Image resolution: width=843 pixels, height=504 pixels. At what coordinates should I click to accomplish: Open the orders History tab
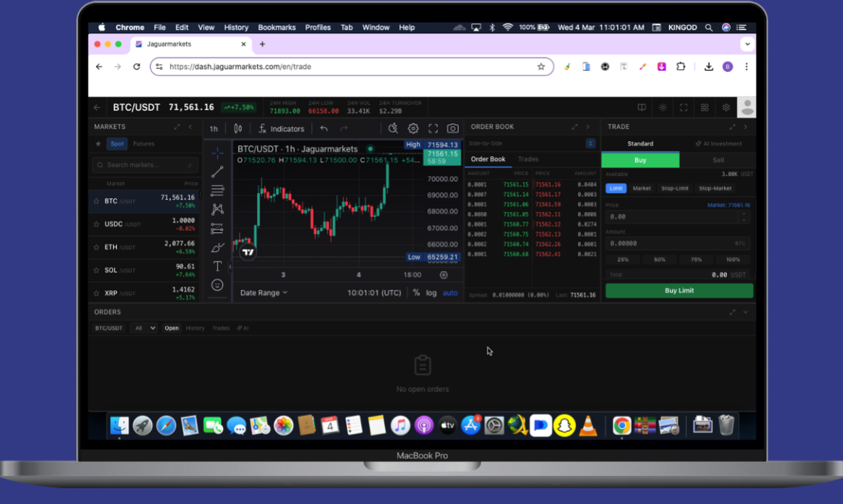coord(195,328)
